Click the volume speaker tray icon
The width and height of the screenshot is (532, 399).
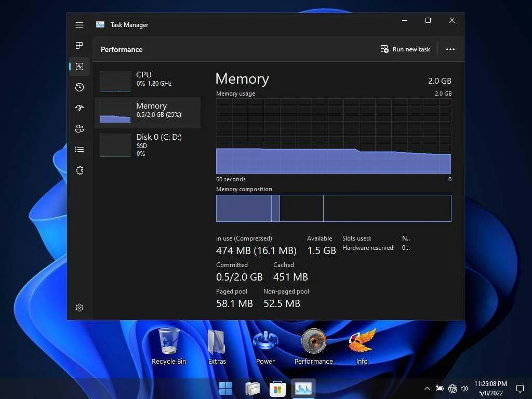[464, 388]
